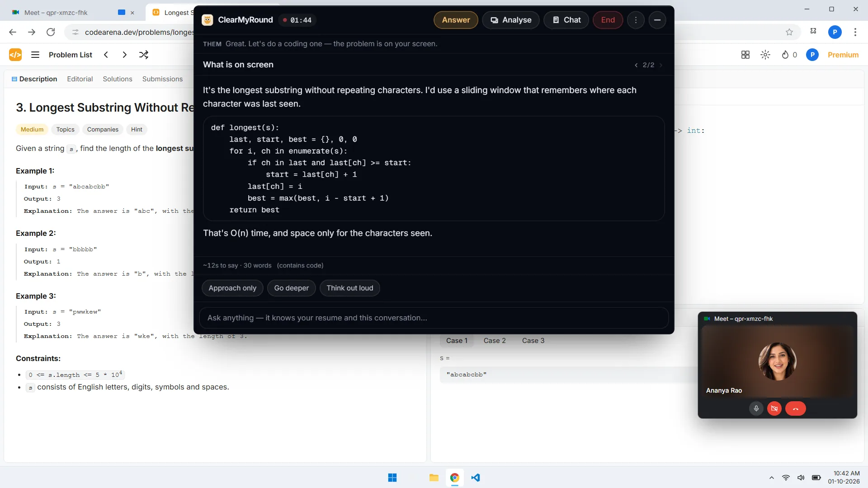868x488 pixels.
Task: Click the Analyse screen button
Action: click(511, 20)
